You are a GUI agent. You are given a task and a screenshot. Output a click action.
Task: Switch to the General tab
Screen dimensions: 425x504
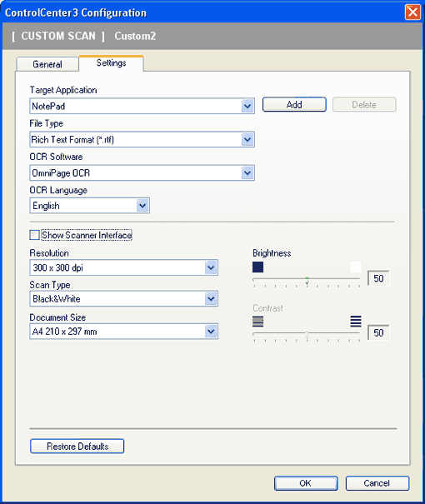pyautogui.click(x=47, y=64)
